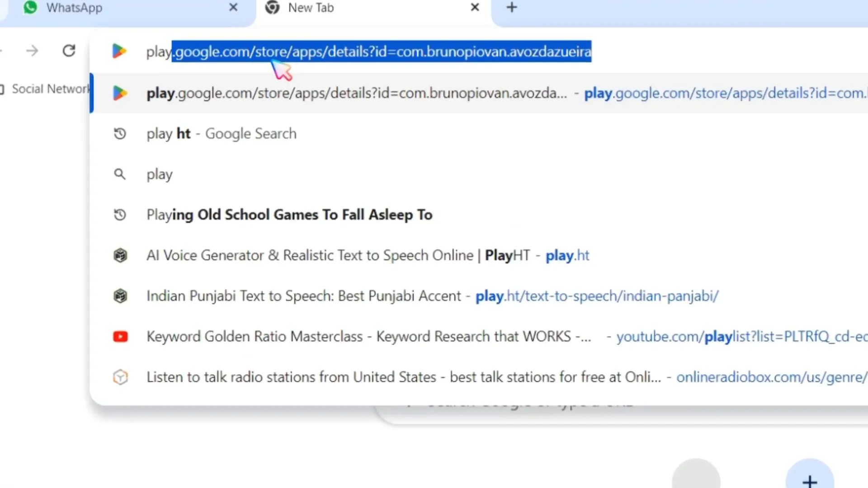The width and height of the screenshot is (868, 488).
Task: Choose 'Playing Old School Games To Fall Asleep To'
Action: [x=479, y=215]
